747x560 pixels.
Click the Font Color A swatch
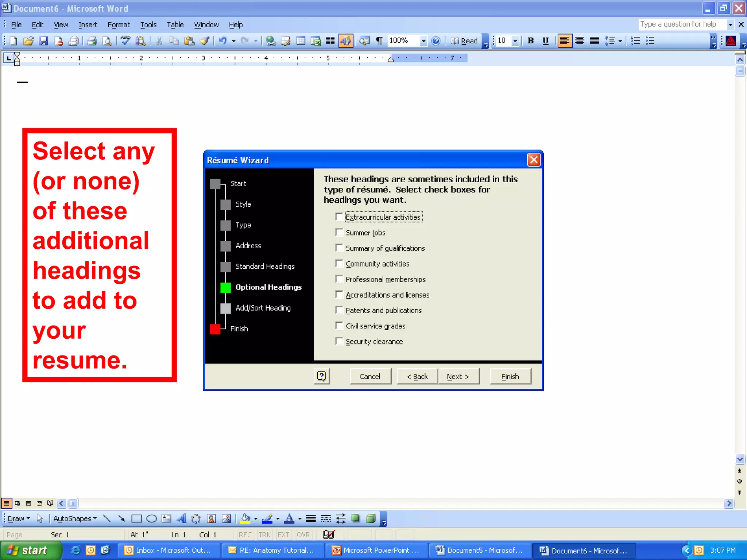[x=290, y=518]
